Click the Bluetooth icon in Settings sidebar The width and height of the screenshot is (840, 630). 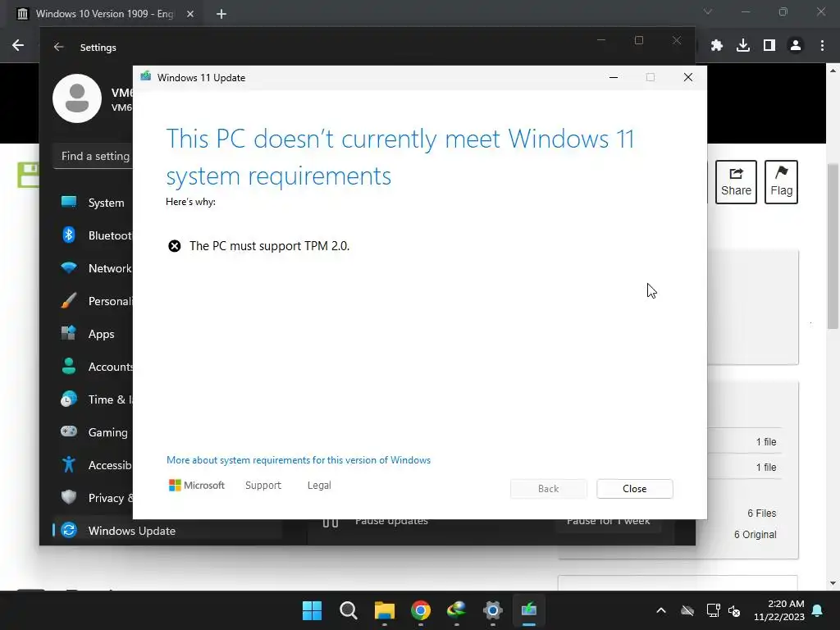pyautogui.click(x=69, y=235)
